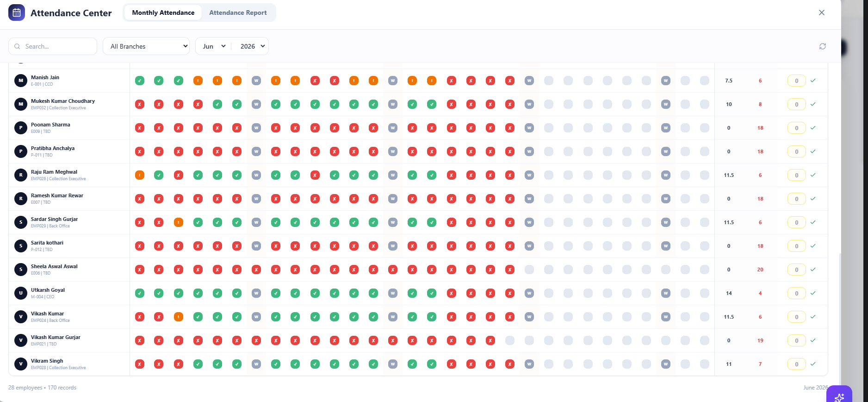Image resolution: width=868 pixels, height=402 pixels.
Task: Click the 0 adjustment field for Ramesh Kumar Rewar
Action: point(796,199)
